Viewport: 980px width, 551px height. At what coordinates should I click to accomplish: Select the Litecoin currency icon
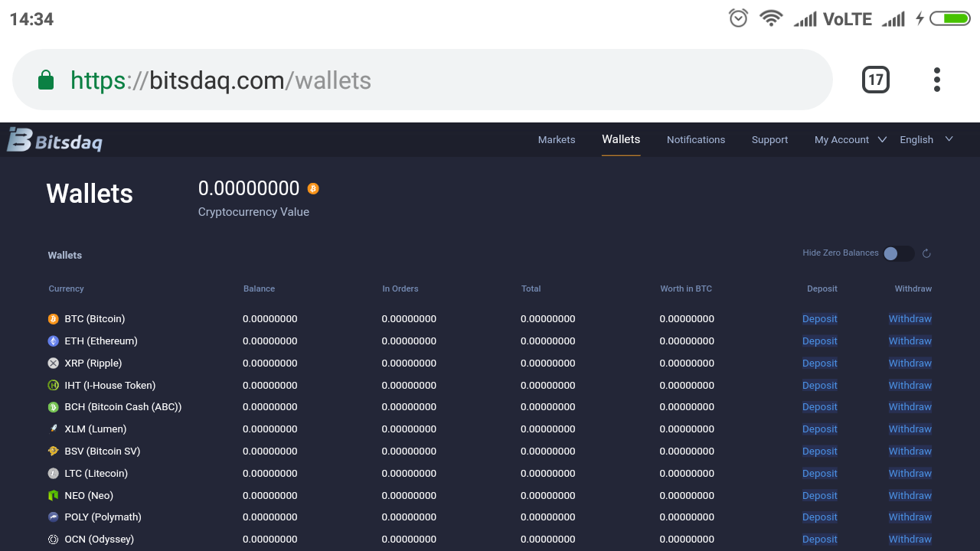53,473
